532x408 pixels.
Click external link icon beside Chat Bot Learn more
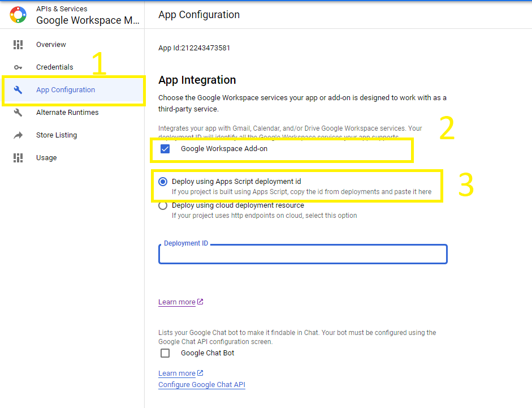tap(200, 373)
